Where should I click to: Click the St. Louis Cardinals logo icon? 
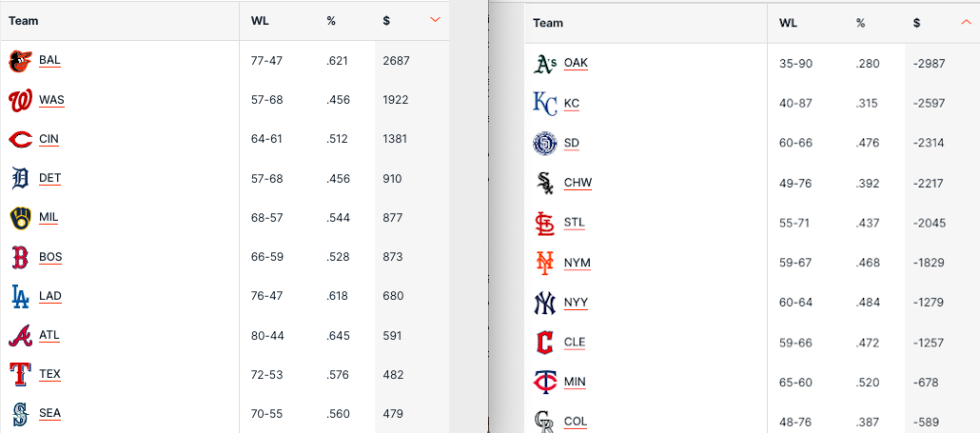544,224
